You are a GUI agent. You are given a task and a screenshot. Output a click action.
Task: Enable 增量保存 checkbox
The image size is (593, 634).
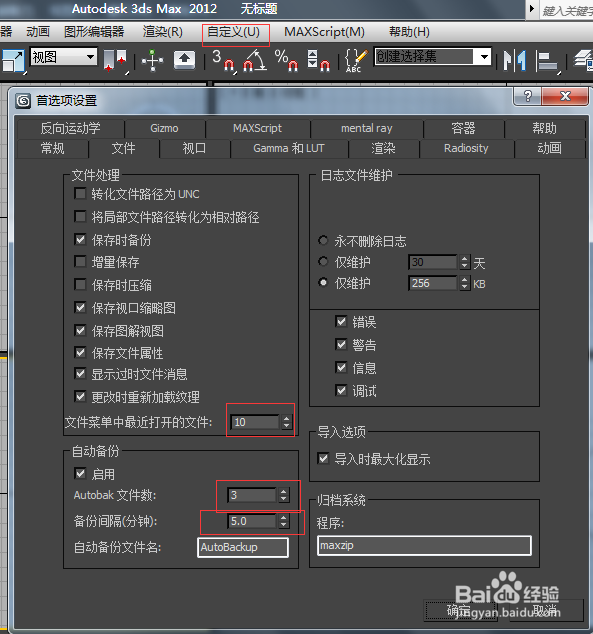pyautogui.click(x=80, y=262)
